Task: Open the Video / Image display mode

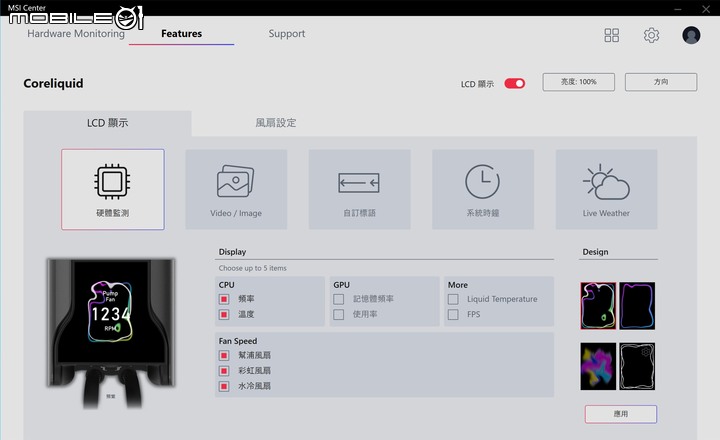Action: (x=236, y=189)
